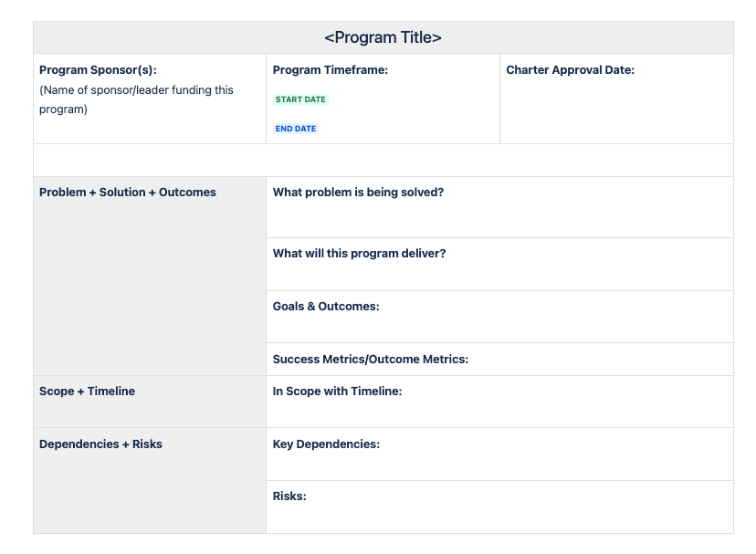Click the 'What will this program deliver?' cell
Screen dimensions: 756x554
click(499, 265)
